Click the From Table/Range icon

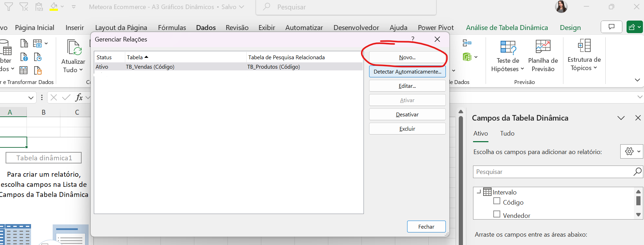pos(23,70)
